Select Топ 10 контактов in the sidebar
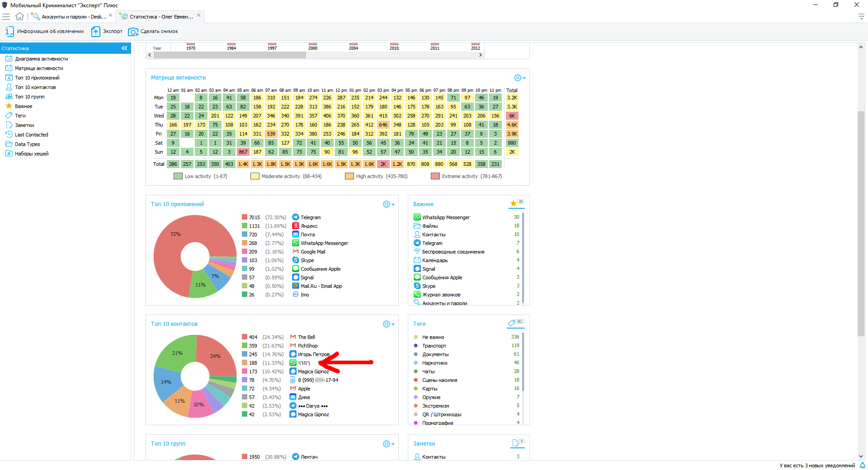The height and width of the screenshot is (470, 868). click(35, 87)
